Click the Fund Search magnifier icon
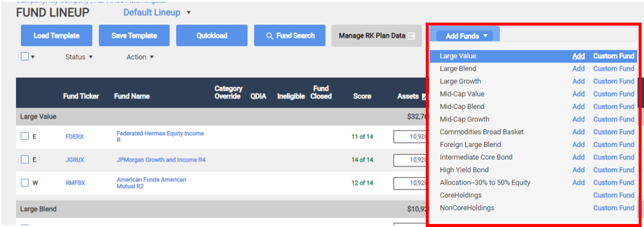The image size is (644, 227). (x=270, y=36)
